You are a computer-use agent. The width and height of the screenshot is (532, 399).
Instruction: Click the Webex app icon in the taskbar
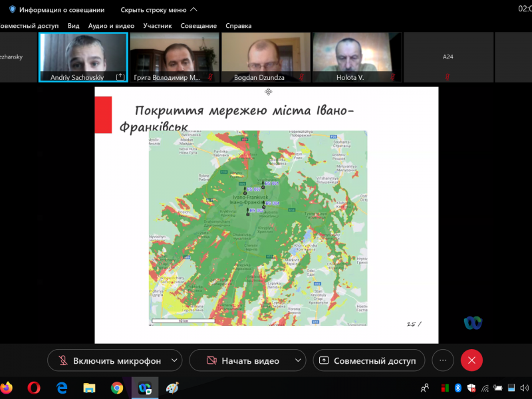click(x=144, y=387)
